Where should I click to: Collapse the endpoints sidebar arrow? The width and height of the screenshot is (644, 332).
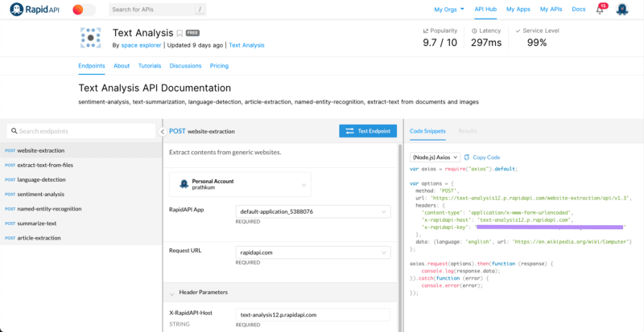point(163,131)
